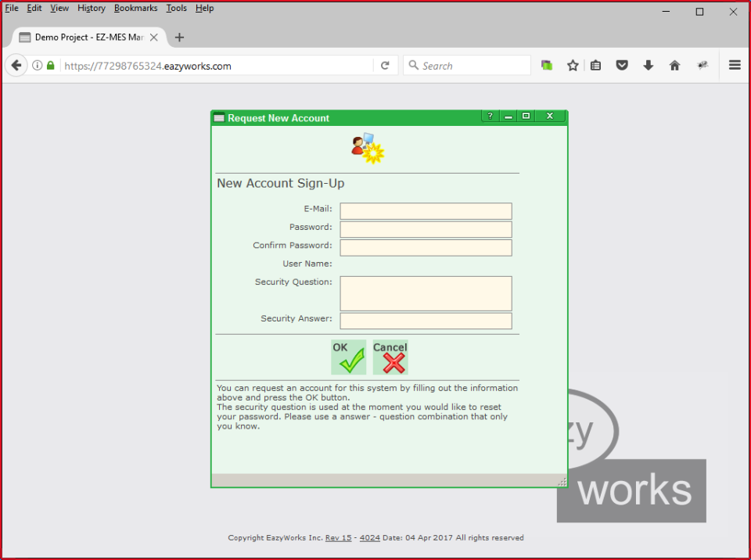Open the Bookmarks menu
Screen dimensions: 751x560
pos(135,8)
